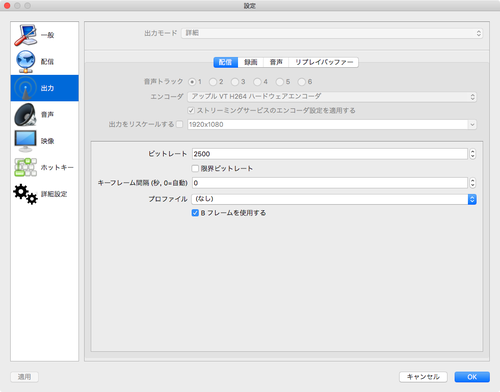This screenshot has height=392, width=500.
Task: Click the キーフレーム間隔 input field
Action: [330, 183]
